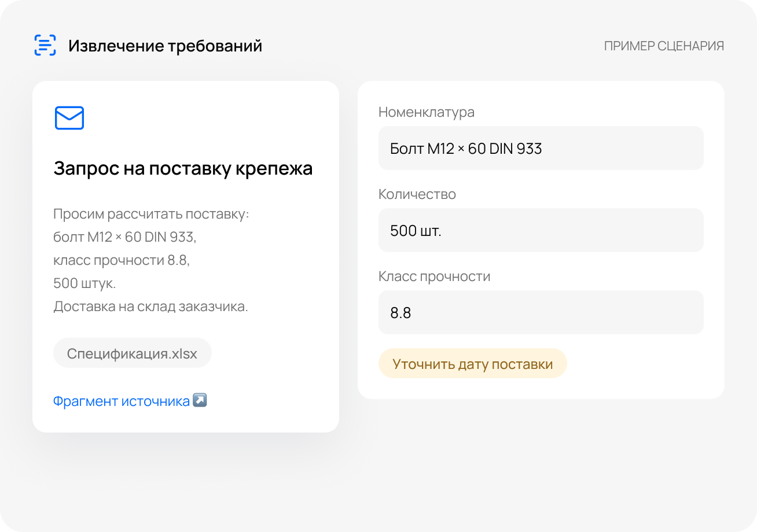Click the ПРИМЕР СЦЕНАРИЯ label
The image size is (757, 532).
point(664,46)
